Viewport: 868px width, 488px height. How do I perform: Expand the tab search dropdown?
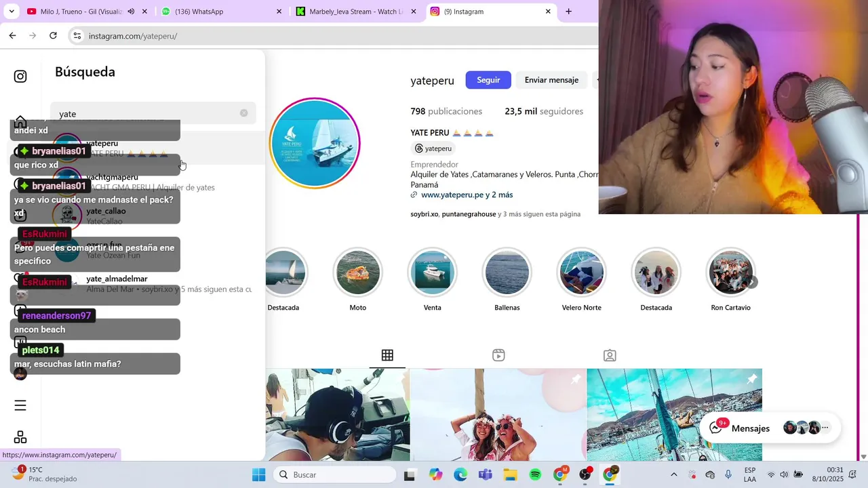coord(11,12)
